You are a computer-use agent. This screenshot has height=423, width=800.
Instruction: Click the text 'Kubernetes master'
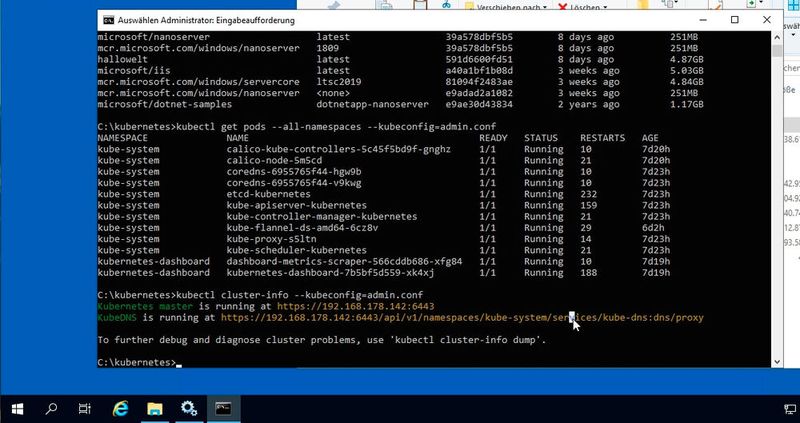pyautogui.click(x=145, y=306)
